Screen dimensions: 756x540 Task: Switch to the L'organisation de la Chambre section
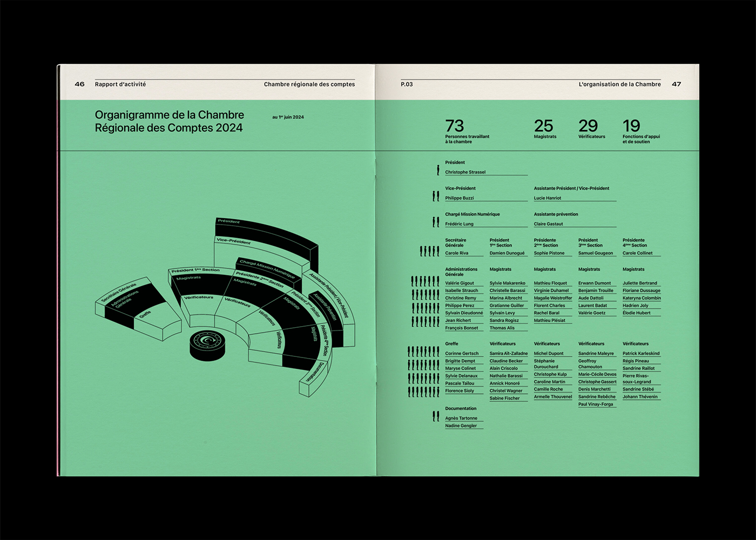click(x=620, y=84)
